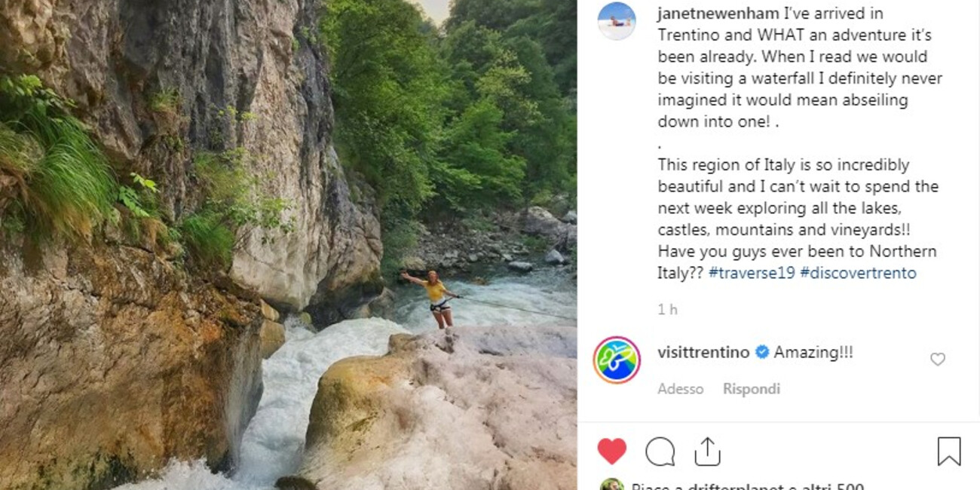Share the post via the arrow icon
Image resolution: width=980 pixels, height=490 pixels.
pos(706,450)
